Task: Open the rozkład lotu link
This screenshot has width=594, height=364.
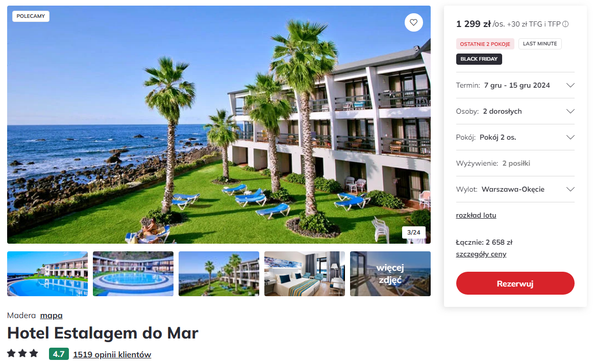Action: coord(476,215)
